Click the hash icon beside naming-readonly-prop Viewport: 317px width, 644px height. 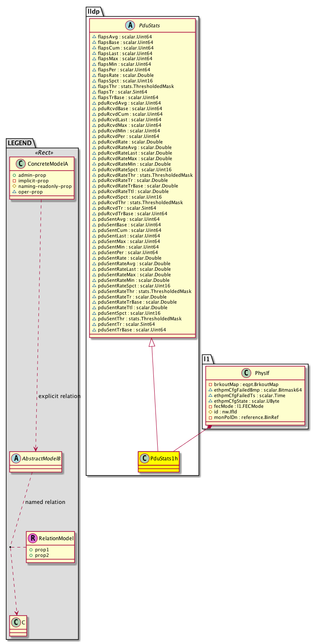coord(15,186)
